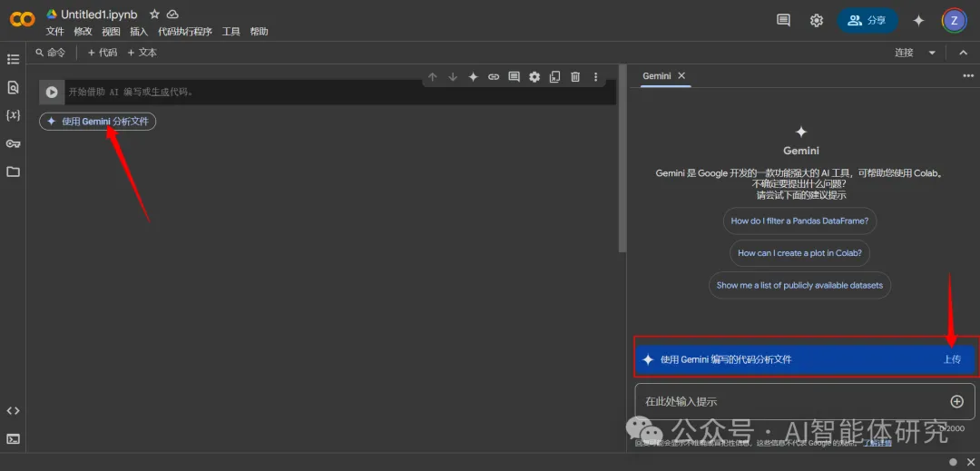
Task: Open the 视图 menu
Action: point(112,31)
